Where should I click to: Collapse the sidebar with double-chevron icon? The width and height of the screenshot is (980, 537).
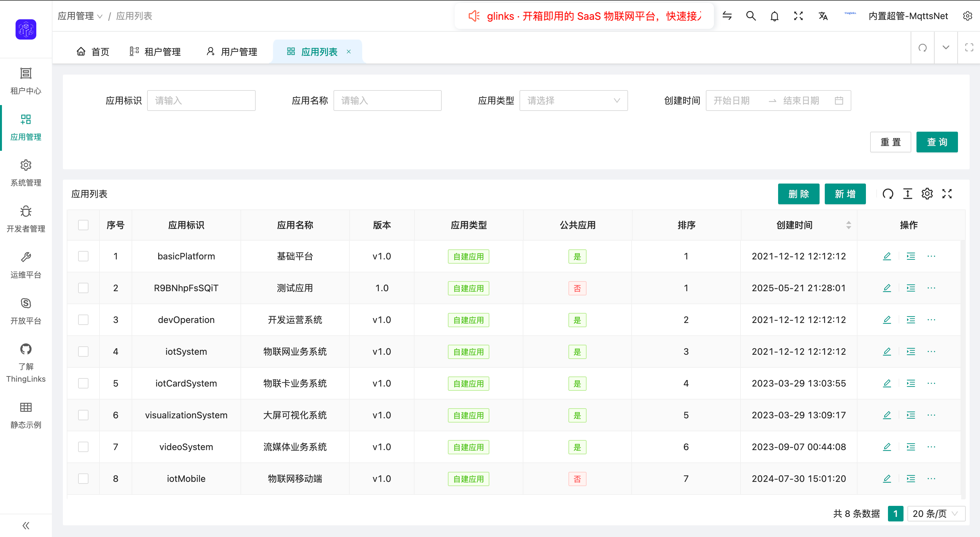(26, 526)
